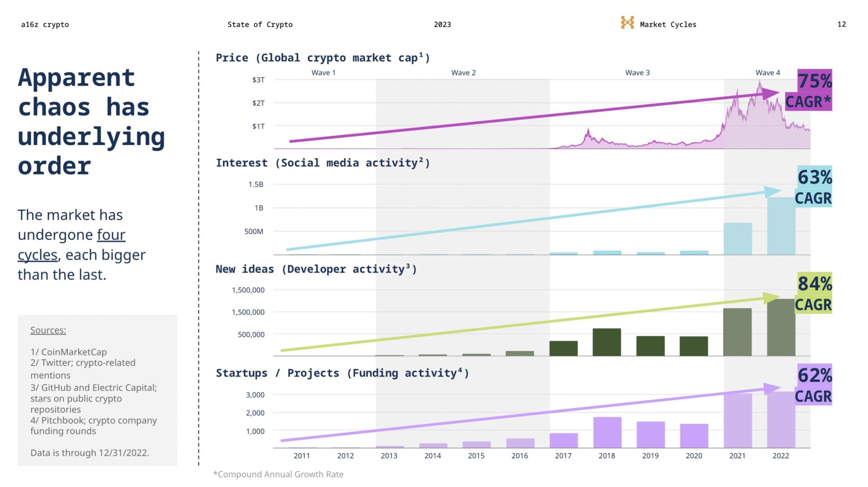This screenshot has height=487, width=868.
Task: Click the 'four cycles' underlined link
Action: click(111, 235)
